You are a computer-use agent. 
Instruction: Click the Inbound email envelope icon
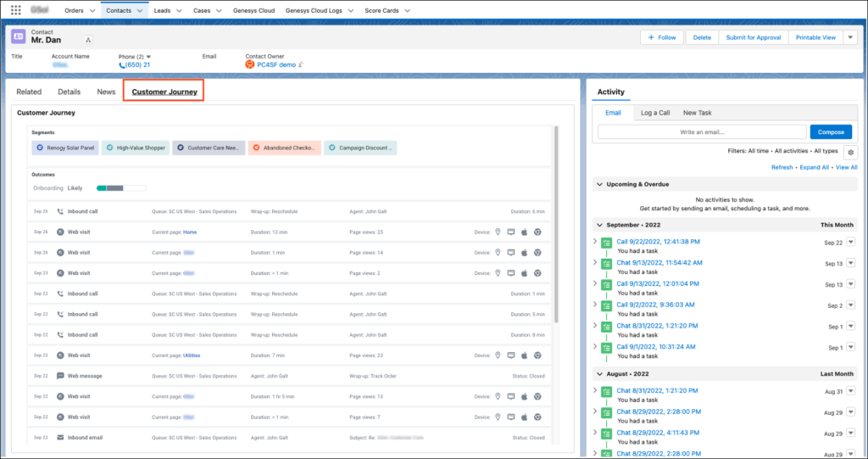[60, 438]
